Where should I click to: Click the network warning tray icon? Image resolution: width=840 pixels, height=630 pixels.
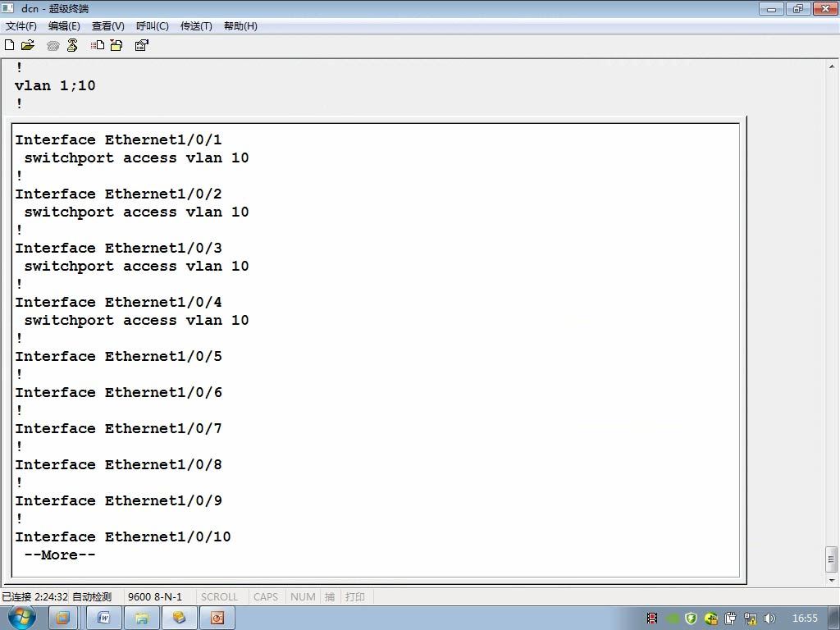point(751,619)
